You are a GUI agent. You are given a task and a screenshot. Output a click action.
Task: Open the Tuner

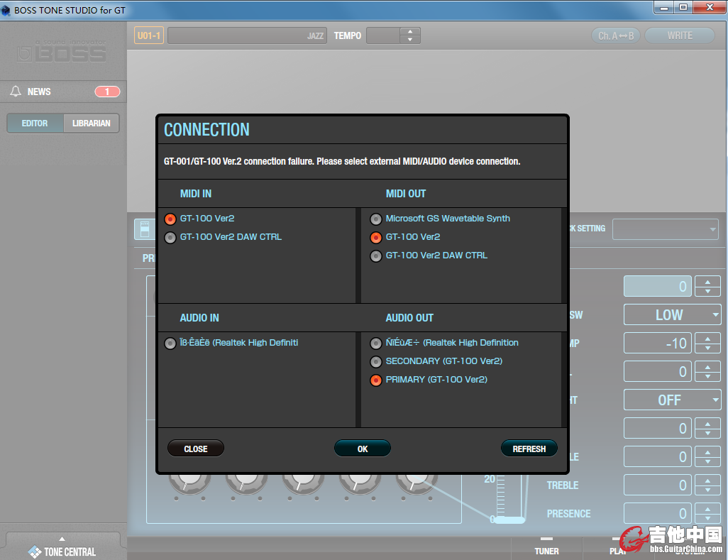(546, 547)
